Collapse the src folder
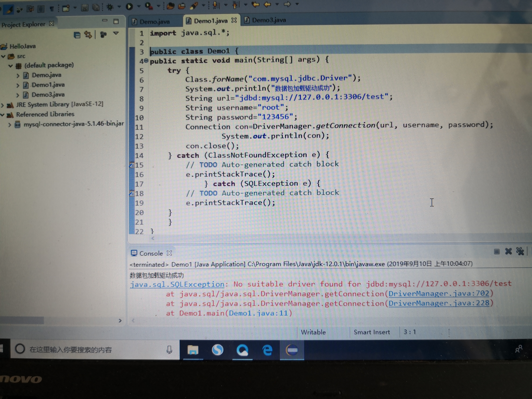 pos(3,57)
